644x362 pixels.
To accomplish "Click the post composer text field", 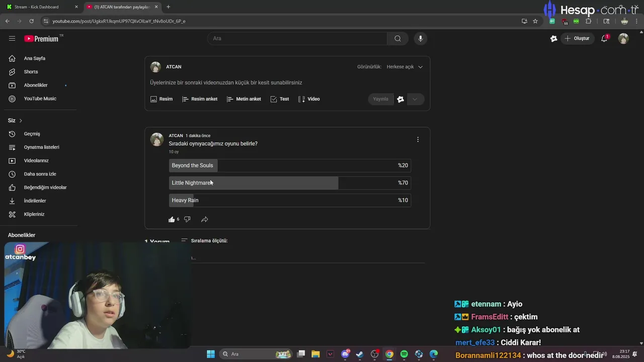I will click(287, 82).
